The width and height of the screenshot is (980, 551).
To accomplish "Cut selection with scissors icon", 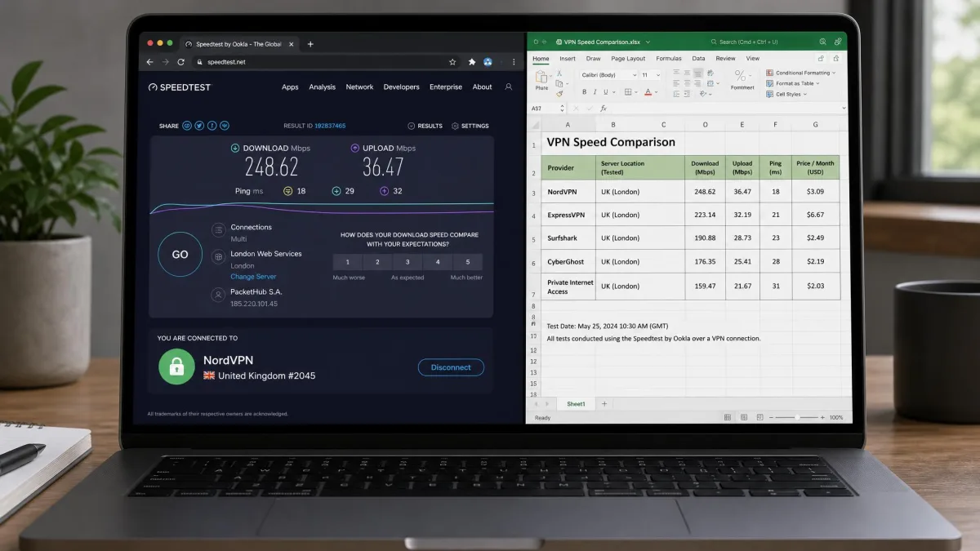I will click(x=559, y=73).
